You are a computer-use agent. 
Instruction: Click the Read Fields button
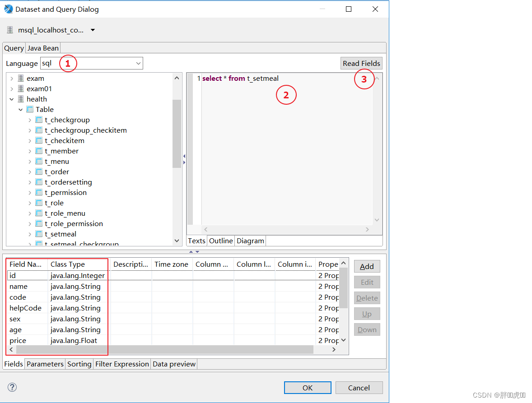[x=361, y=63]
